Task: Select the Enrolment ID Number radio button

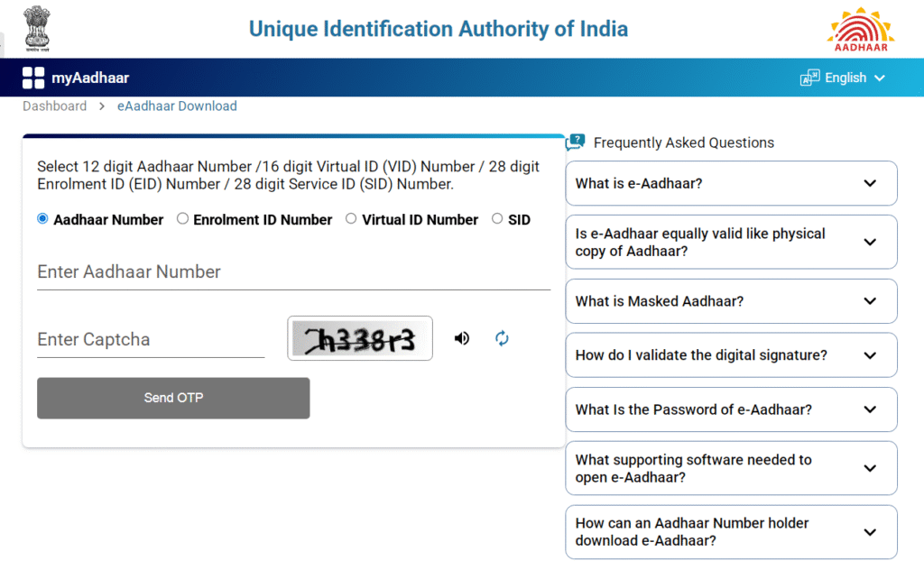Action: coord(182,218)
